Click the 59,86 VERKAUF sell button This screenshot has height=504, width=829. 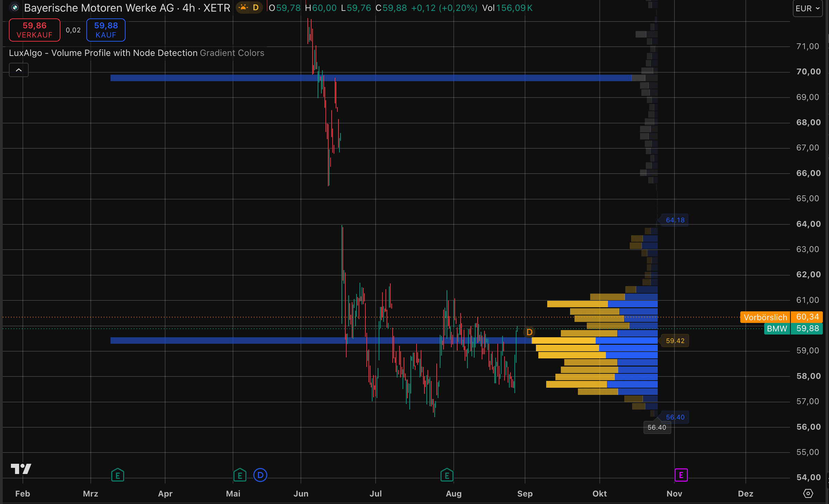[34, 30]
